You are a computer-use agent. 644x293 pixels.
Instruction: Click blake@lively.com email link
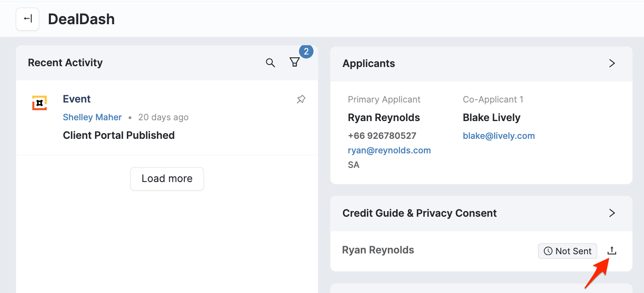(499, 136)
